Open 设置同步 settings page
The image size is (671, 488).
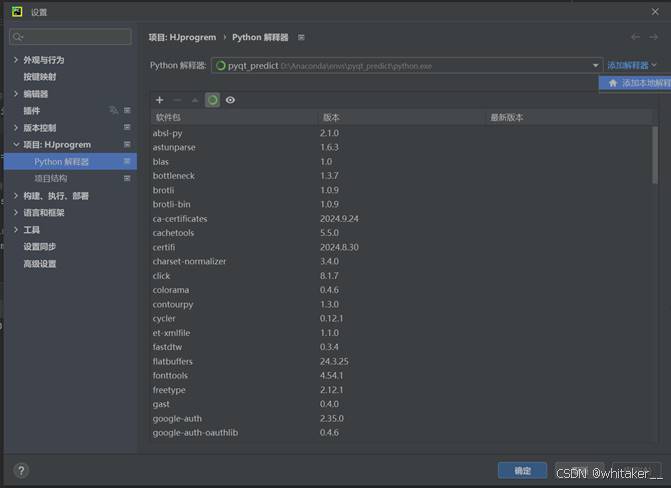pos(40,247)
